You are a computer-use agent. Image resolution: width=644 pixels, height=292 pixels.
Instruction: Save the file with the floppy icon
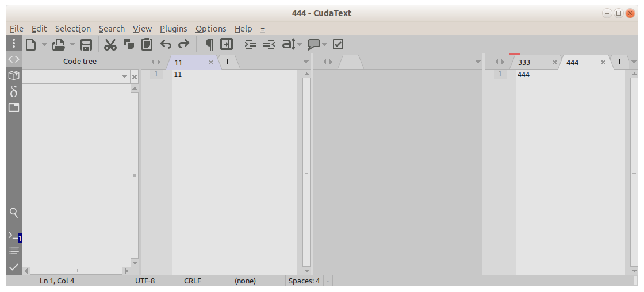[x=86, y=44]
